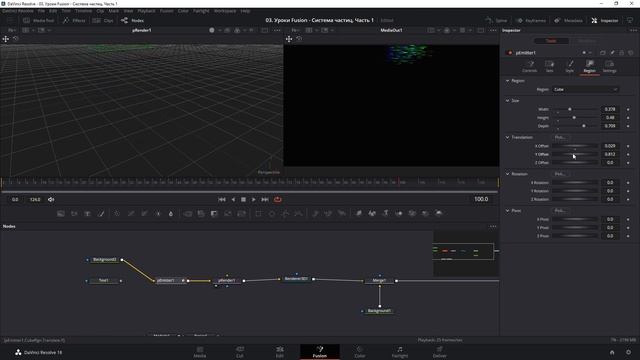Add a Polygon mask from toolbar
640x360 pixels.
click(x=285, y=213)
